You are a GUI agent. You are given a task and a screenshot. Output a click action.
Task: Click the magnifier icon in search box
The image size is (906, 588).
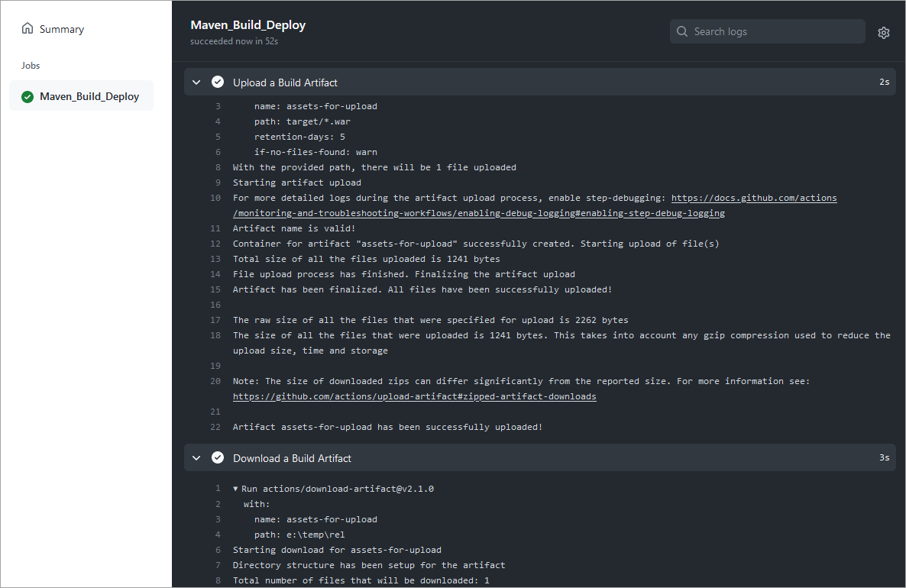click(682, 32)
